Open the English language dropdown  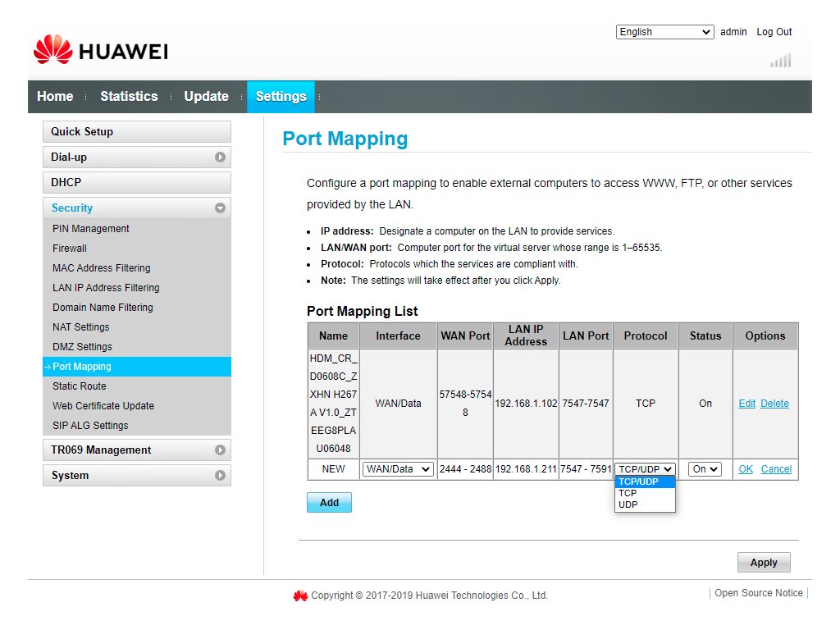(x=664, y=32)
